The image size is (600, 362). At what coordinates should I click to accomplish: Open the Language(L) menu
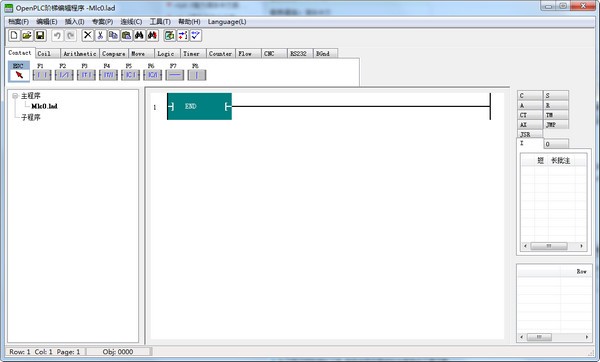pyautogui.click(x=227, y=22)
